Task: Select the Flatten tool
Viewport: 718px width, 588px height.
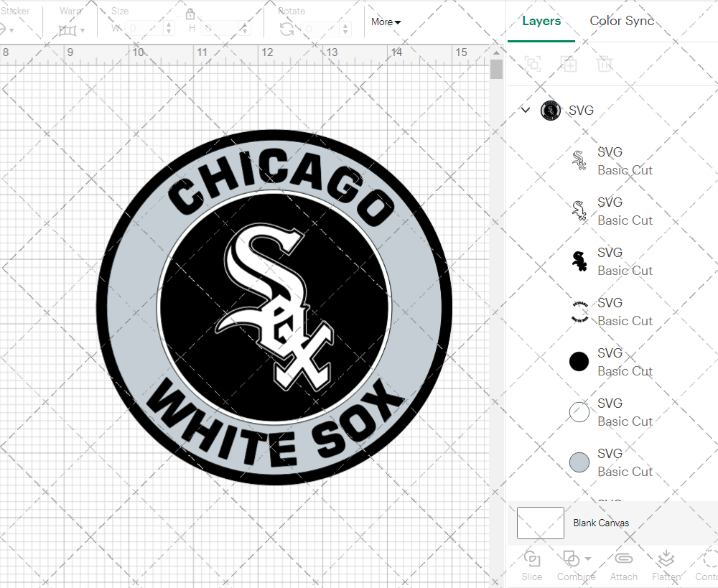Action: click(x=666, y=566)
